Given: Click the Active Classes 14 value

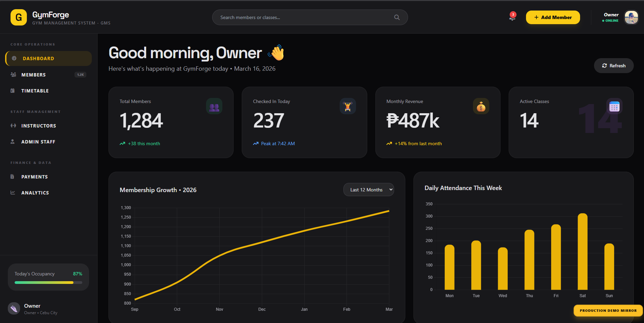Looking at the screenshot, I should click(529, 121).
